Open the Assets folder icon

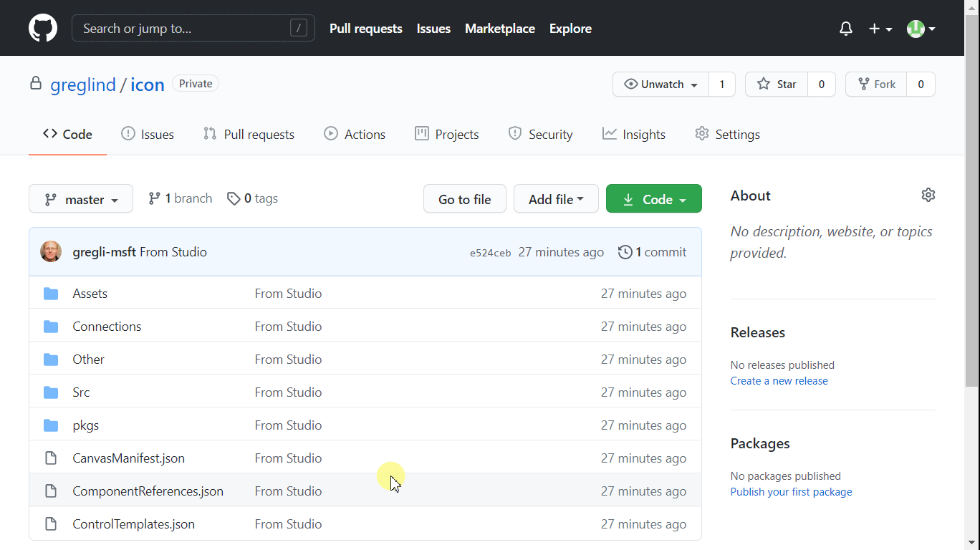click(51, 294)
